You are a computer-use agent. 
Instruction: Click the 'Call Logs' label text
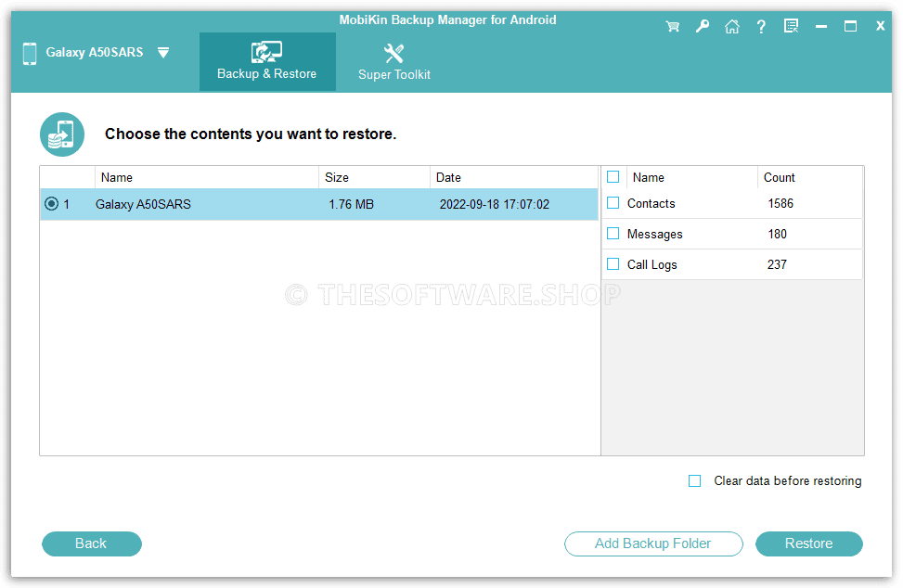651,264
